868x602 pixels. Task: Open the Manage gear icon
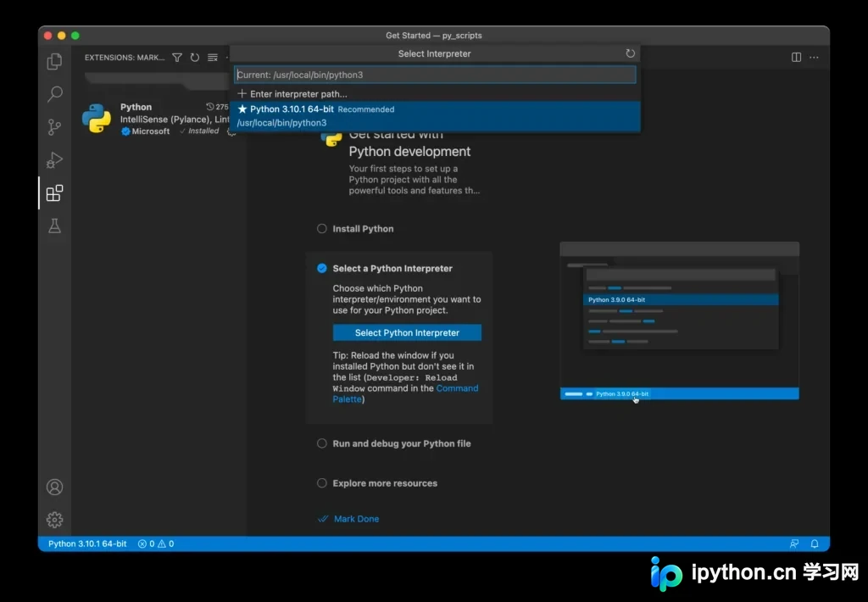pos(54,520)
